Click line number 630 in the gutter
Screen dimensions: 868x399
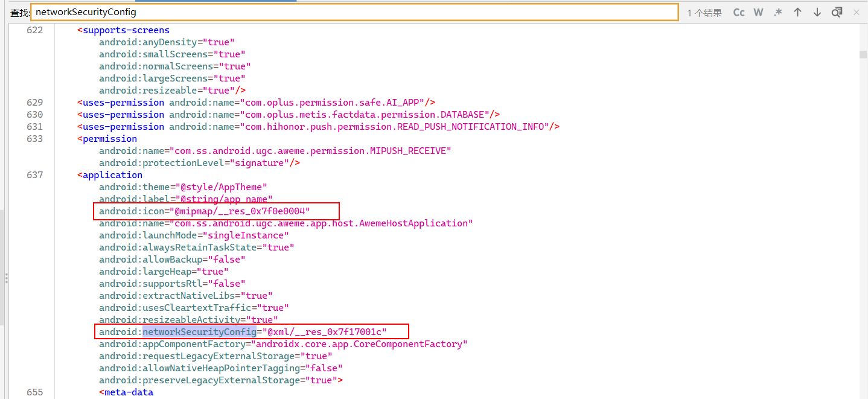pyautogui.click(x=35, y=115)
